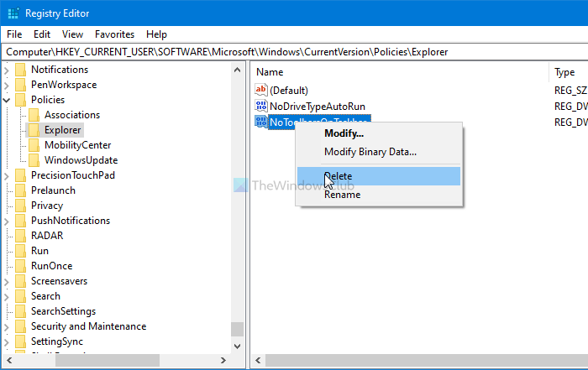588x370 pixels.
Task: Click the Notifications folder icon
Action: pyautogui.click(x=21, y=70)
